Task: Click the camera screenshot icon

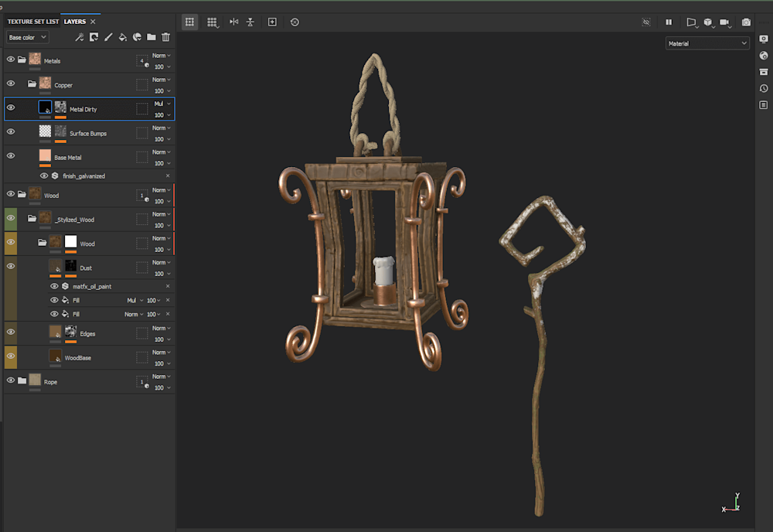Action: 746,22
